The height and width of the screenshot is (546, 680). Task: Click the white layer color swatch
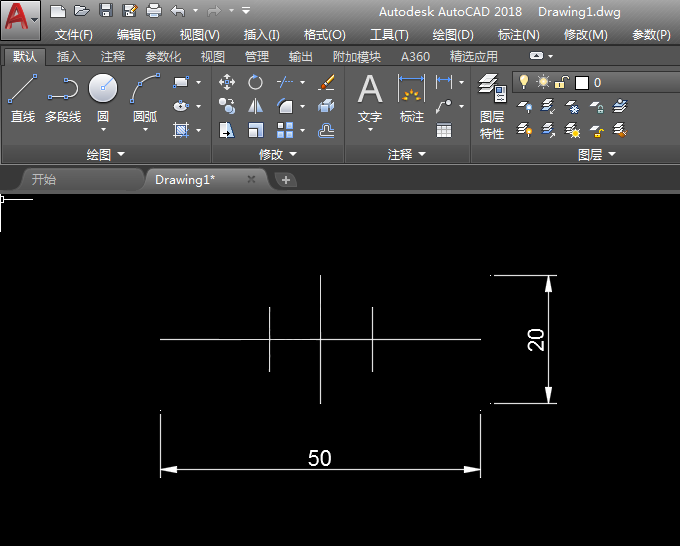(582, 82)
